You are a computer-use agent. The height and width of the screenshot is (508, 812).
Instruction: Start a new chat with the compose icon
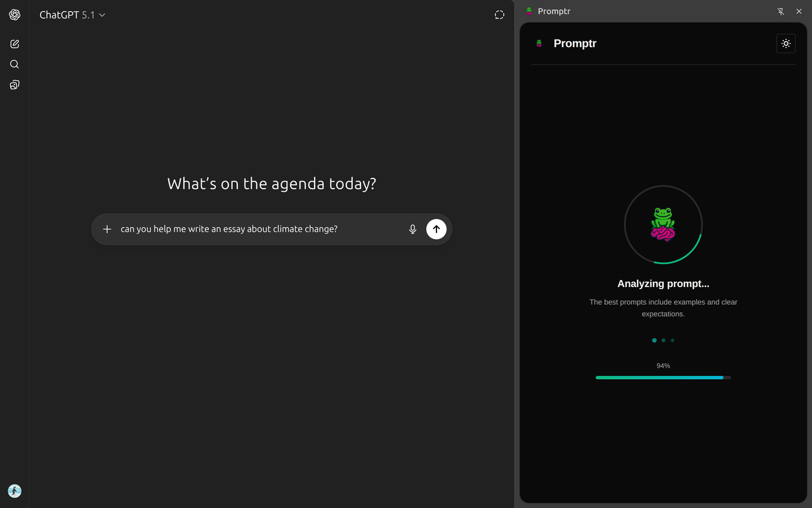point(15,44)
